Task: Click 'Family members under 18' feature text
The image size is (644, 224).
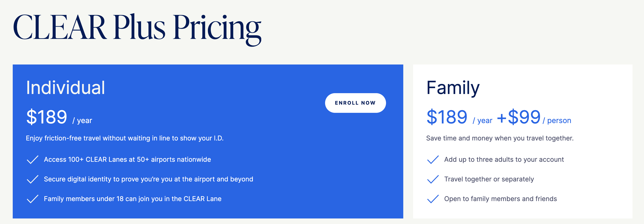Action: point(133,199)
